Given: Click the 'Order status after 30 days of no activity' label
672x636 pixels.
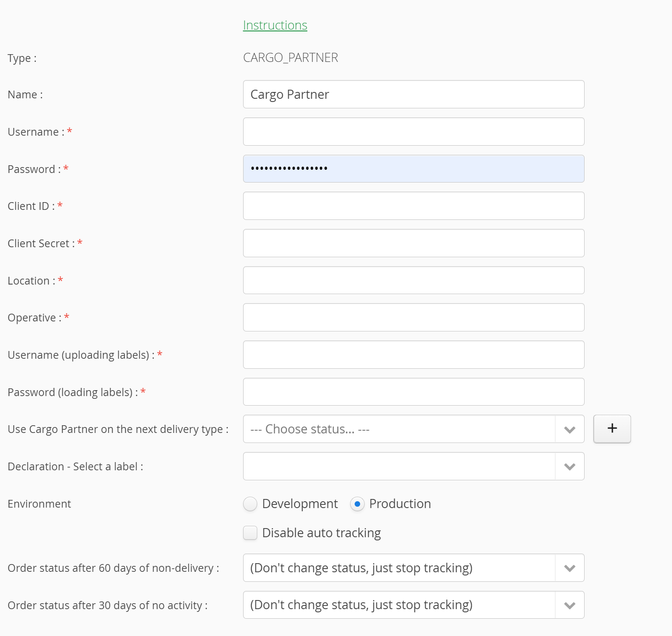Looking at the screenshot, I should tap(107, 605).
